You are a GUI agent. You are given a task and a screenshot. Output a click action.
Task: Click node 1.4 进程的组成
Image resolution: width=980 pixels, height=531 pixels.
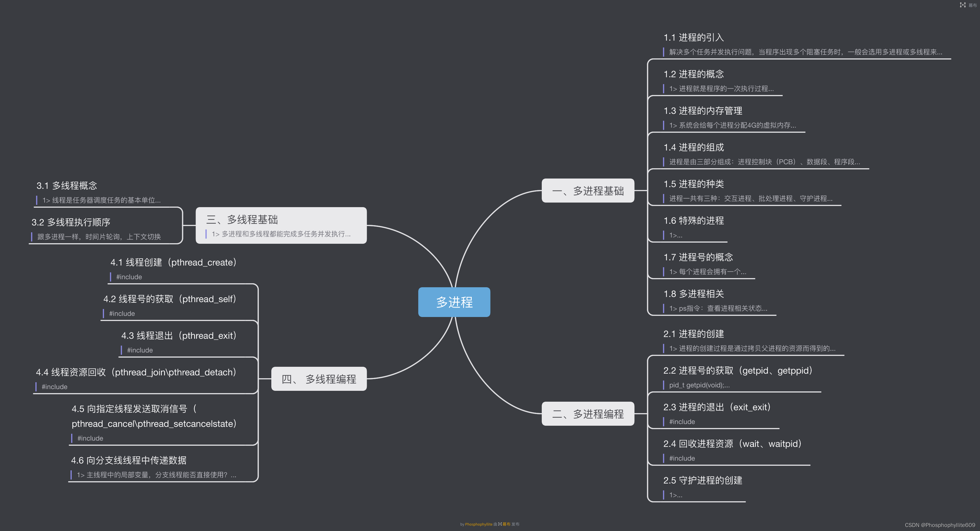click(x=694, y=147)
